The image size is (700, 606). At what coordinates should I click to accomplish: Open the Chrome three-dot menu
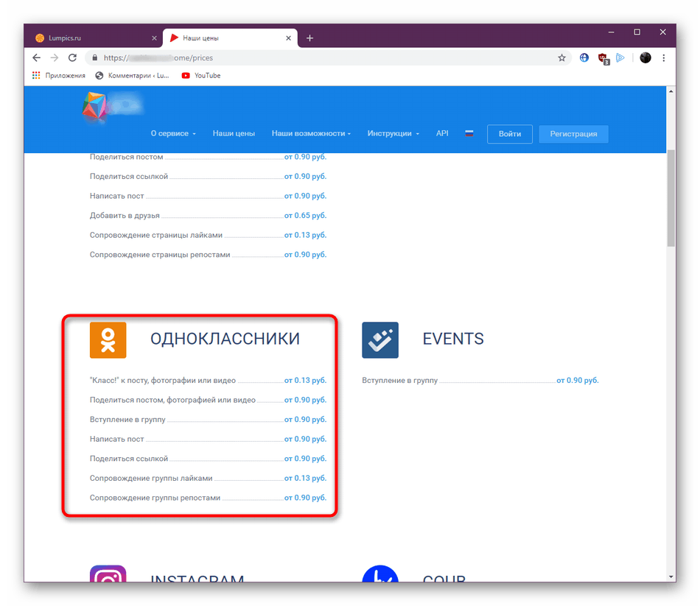(x=664, y=57)
